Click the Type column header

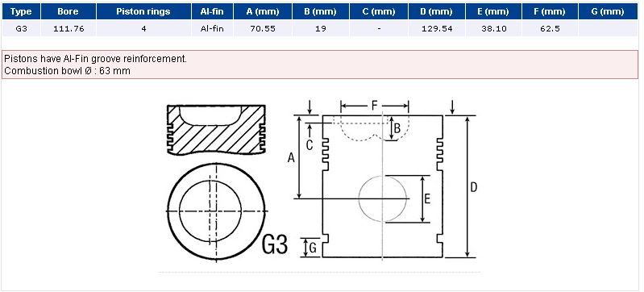[21, 11]
